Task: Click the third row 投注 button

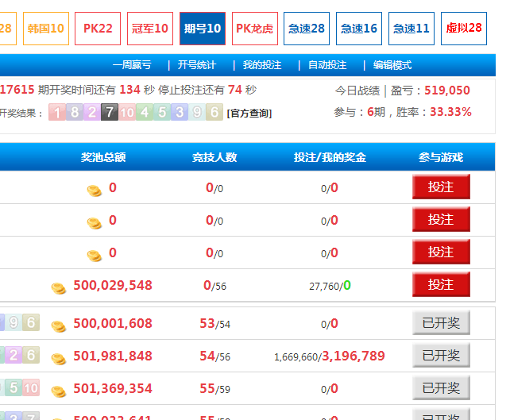Action: pos(441,252)
